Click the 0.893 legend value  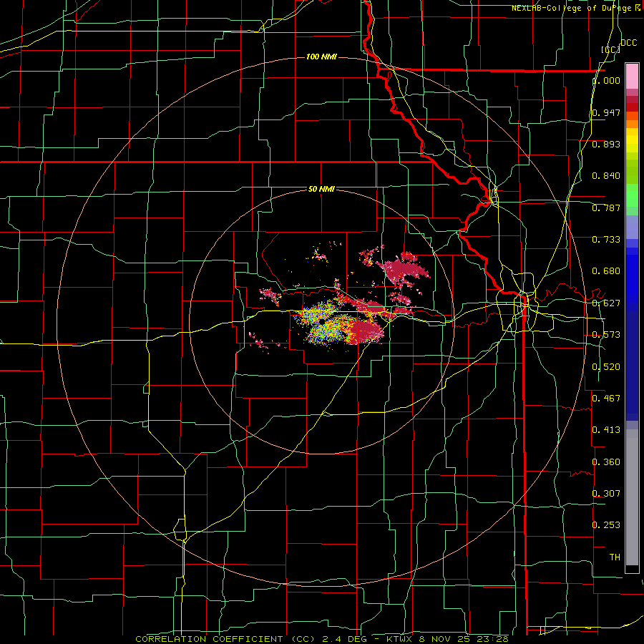pyautogui.click(x=606, y=144)
